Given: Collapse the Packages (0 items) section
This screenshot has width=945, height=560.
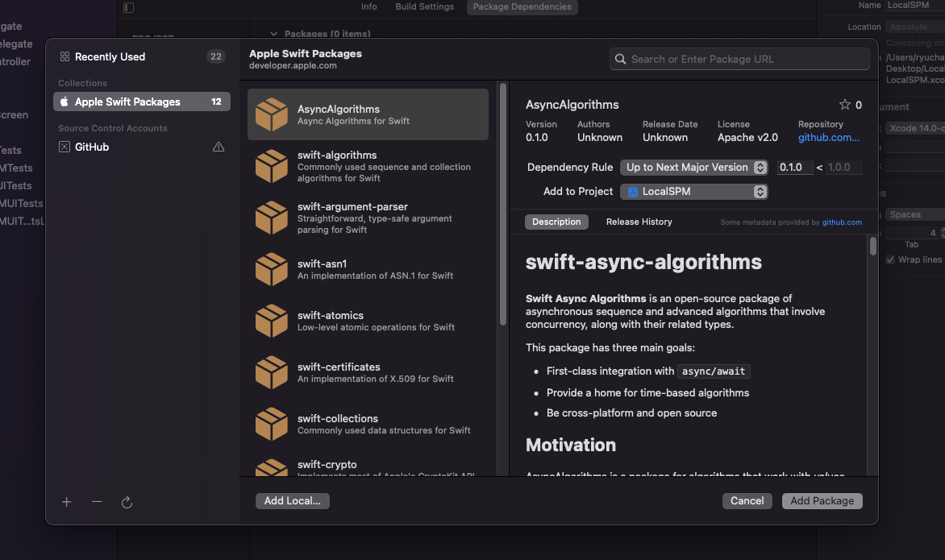Looking at the screenshot, I should 273,34.
